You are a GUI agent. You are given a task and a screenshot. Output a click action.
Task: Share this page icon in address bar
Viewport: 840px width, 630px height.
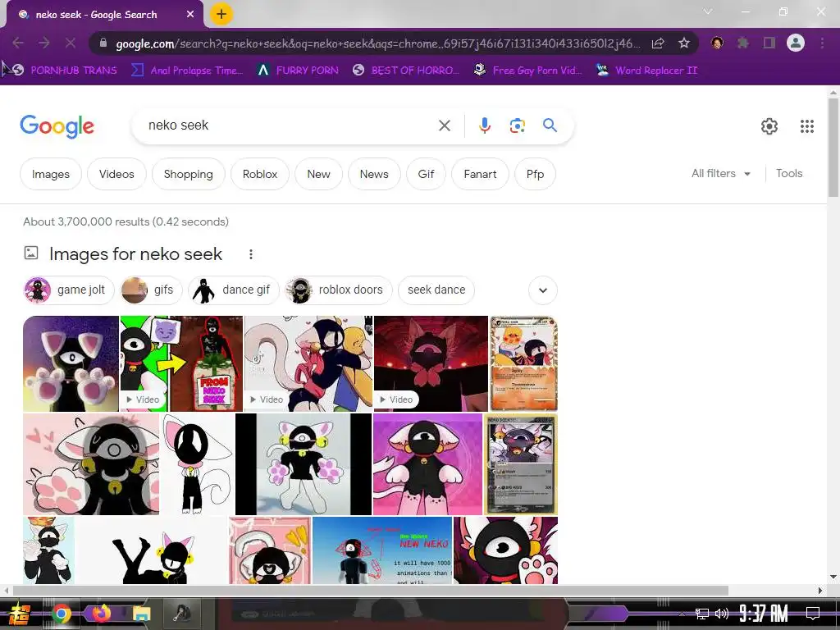pos(658,43)
